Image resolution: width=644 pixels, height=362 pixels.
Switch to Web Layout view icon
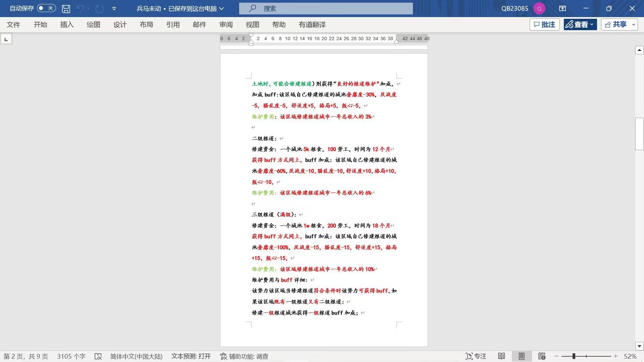click(542, 356)
